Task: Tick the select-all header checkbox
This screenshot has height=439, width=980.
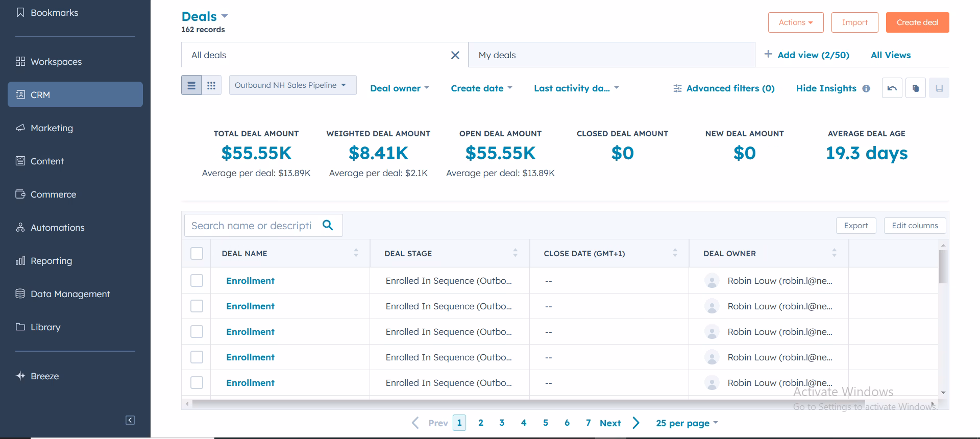Action: [x=197, y=253]
